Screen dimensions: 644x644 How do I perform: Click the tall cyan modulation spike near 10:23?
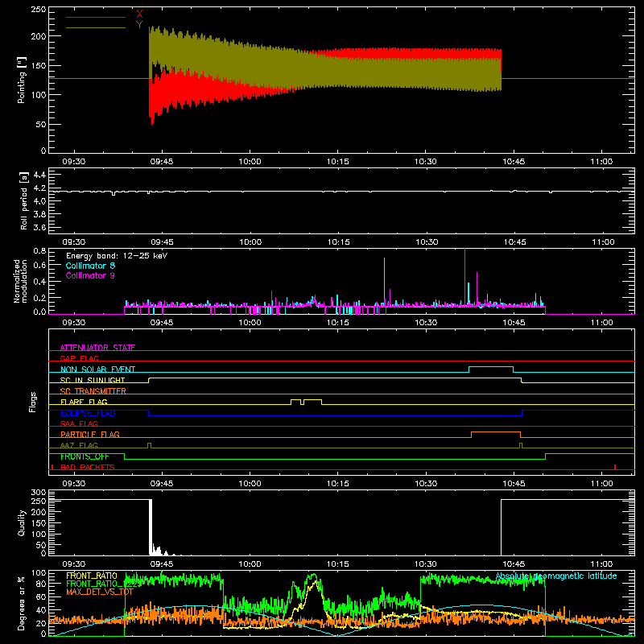(385, 281)
